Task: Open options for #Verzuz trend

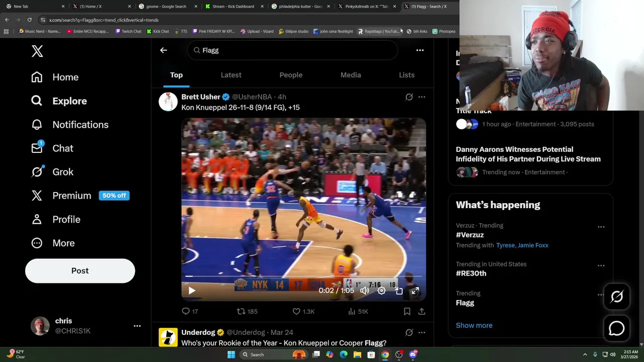Action: coord(601,227)
